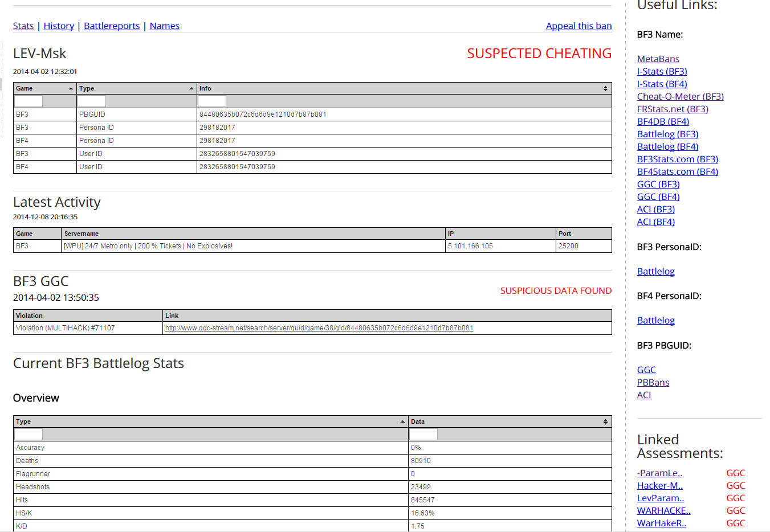Visit BF4DB (BF4) link
This screenshot has width=770, height=532.
click(x=663, y=121)
